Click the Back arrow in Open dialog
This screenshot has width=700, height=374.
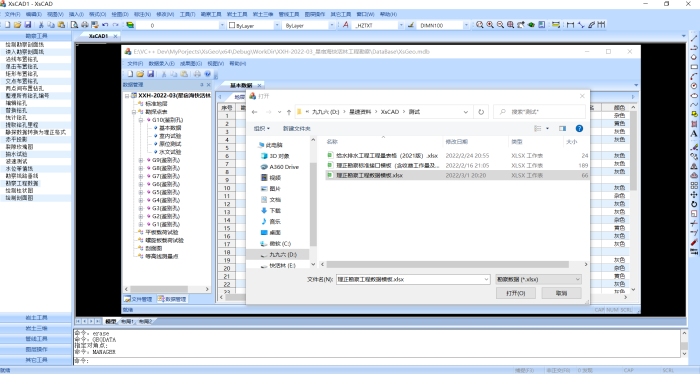point(254,112)
